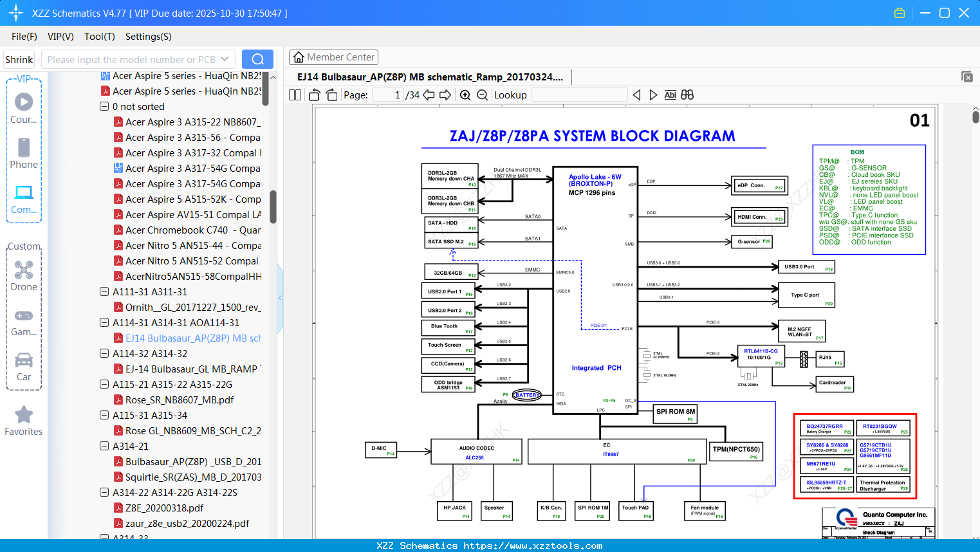Open Acer Chromebook C740 Quanta file
Viewport: 980px width, 552px height.
[187, 230]
